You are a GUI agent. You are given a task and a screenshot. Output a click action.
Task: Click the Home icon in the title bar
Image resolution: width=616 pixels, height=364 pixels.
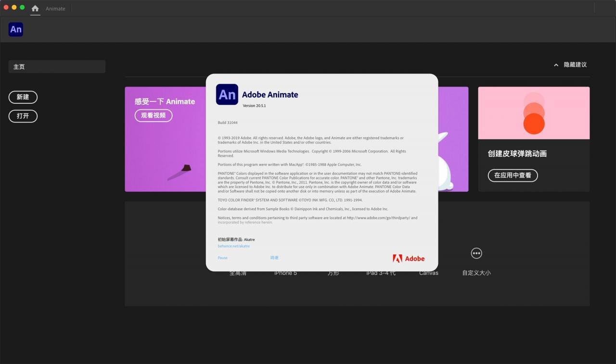coord(35,8)
